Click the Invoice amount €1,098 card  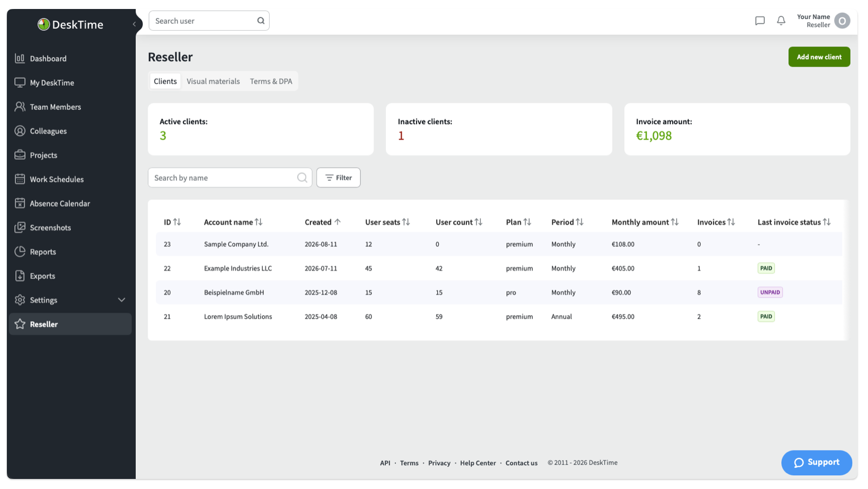737,129
